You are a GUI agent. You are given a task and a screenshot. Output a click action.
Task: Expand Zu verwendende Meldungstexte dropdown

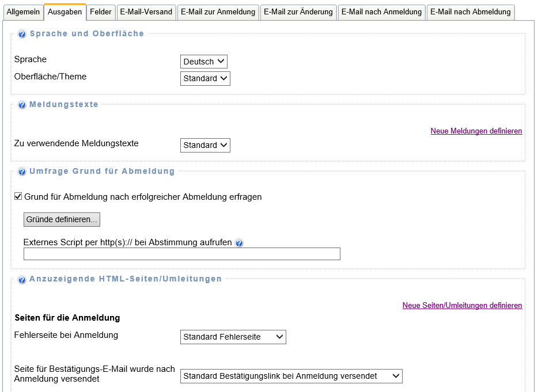click(205, 145)
